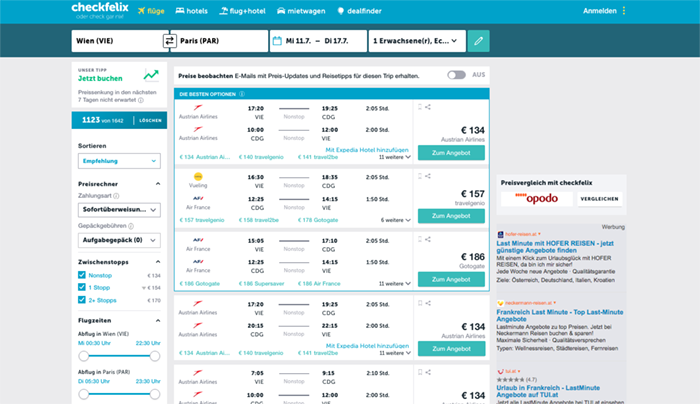Click info icon next to Die besten Optionen
The height and width of the screenshot is (404, 700).
pos(242,94)
